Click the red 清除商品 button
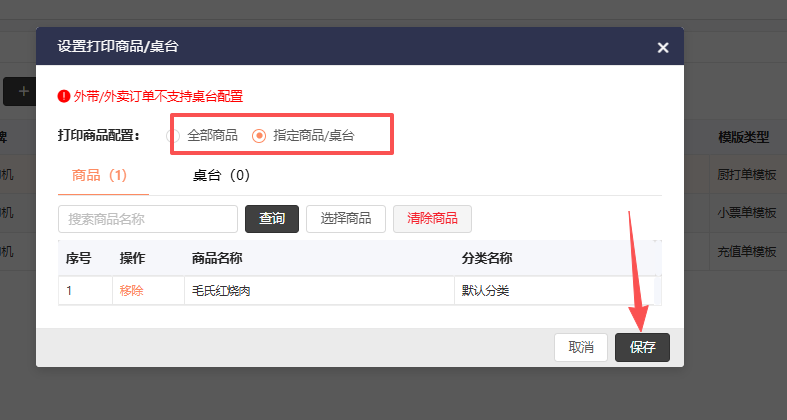The height and width of the screenshot is (420, 787). (432, 219)
